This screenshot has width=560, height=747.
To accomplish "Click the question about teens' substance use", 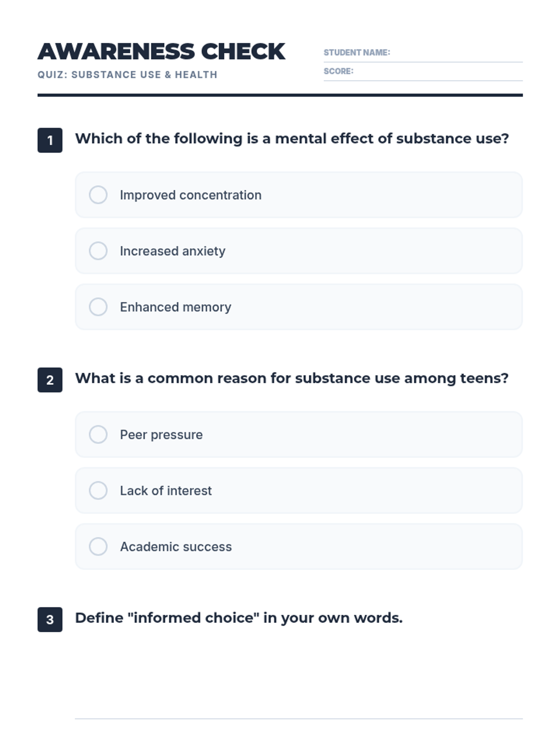I will (x=292, y=378).
